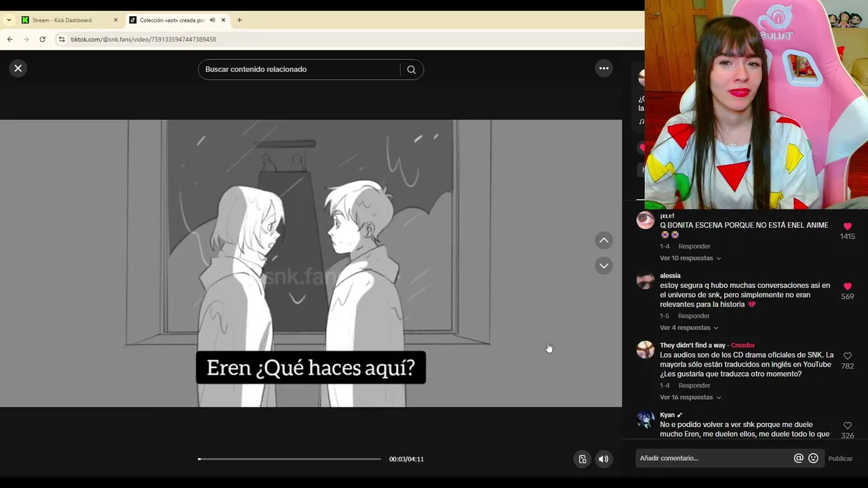Go to previous video with up arrow
868x488 pixels.
(x=604, y=241)
